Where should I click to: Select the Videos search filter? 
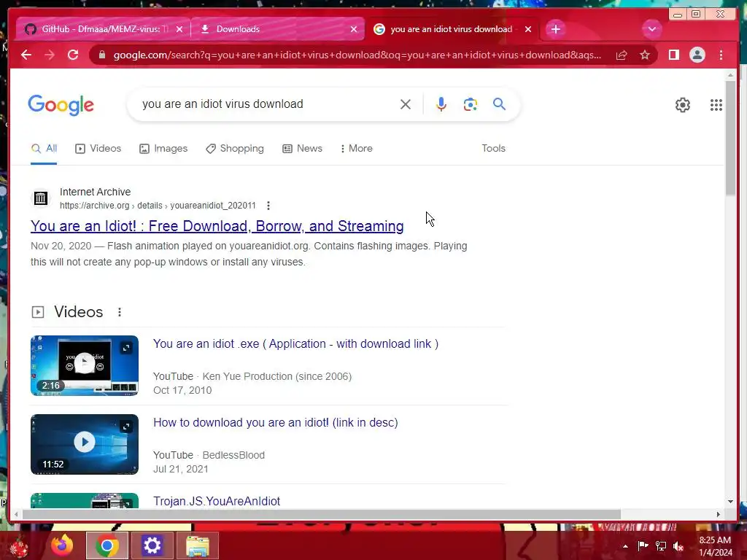[x=98, y=149]
